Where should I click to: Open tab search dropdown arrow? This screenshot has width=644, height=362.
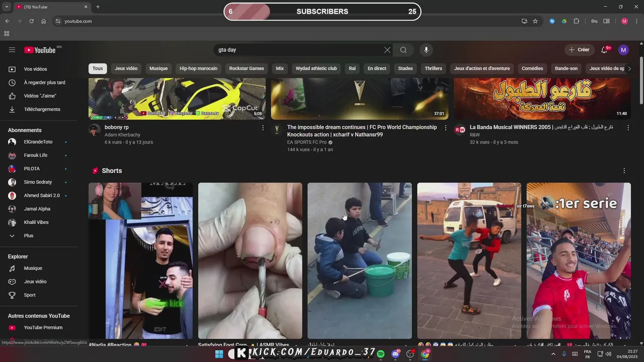pyautogui.click(x=7, y=7)
